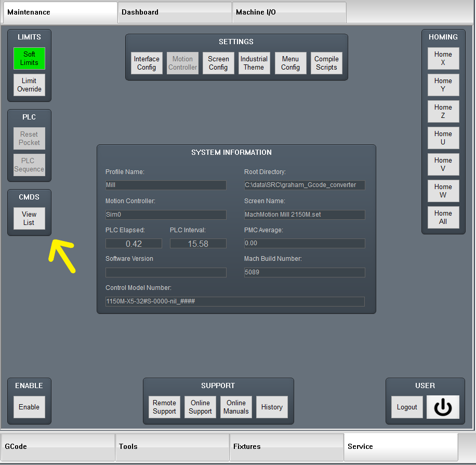
Task: Open the Tools bottom tab
Action: (172, 446)
